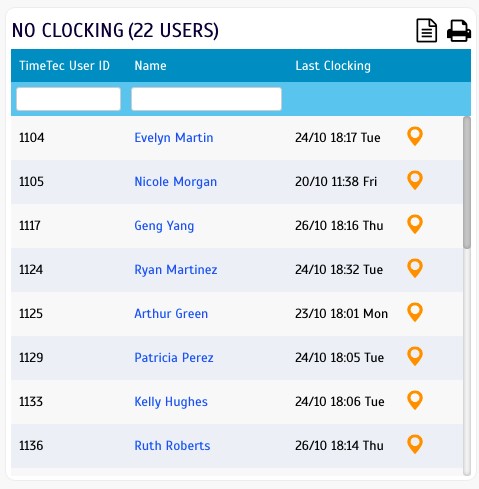Sort by the Name column header
Viewport: 479px width, 489px height.
tap(150, 66)
